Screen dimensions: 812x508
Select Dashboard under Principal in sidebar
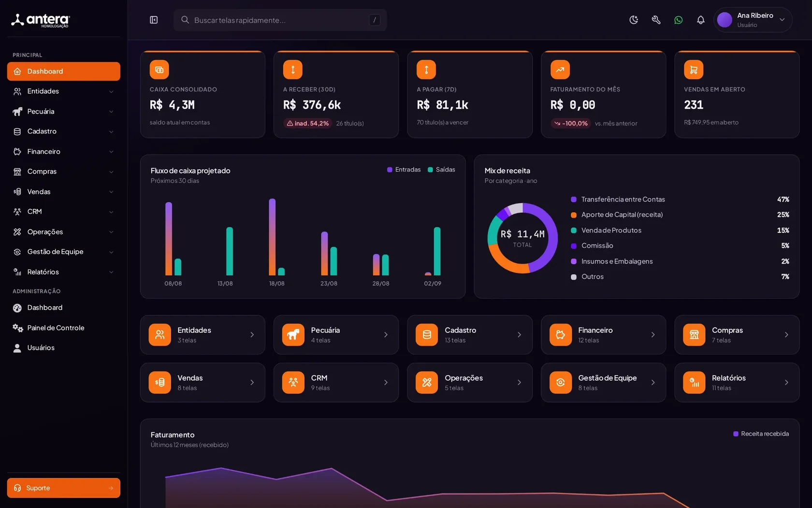tap(64, 71)
